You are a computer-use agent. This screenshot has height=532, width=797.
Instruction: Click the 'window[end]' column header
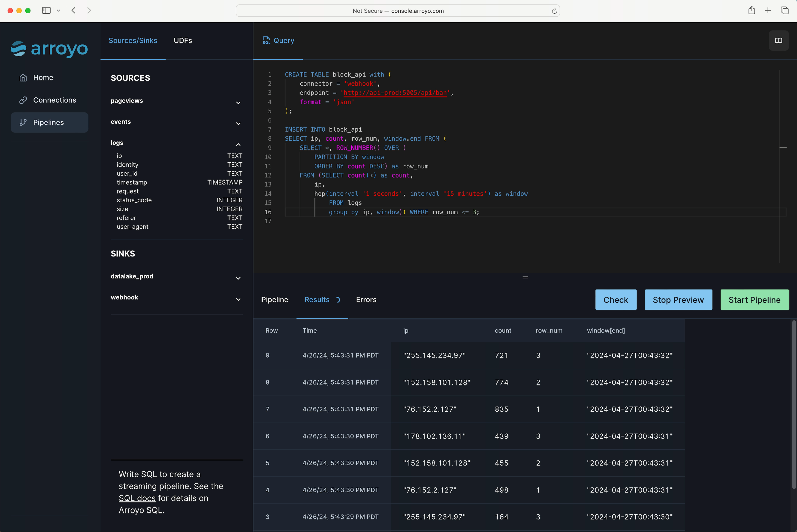[606, 330]
